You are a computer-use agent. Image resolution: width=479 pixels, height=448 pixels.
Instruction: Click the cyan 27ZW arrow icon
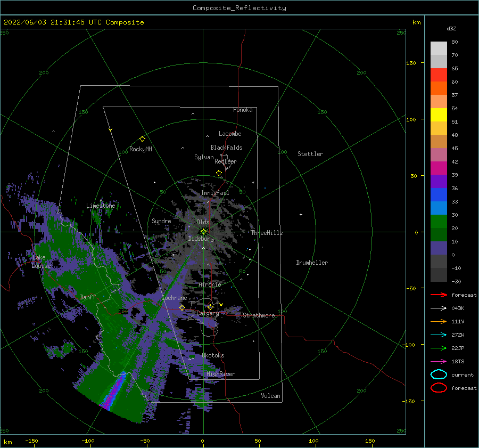(x=439, y=335)
